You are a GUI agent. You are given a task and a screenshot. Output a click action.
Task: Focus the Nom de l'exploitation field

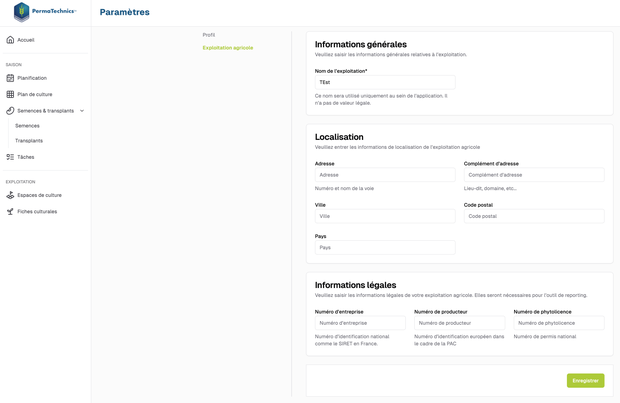(x=384, y=82)
